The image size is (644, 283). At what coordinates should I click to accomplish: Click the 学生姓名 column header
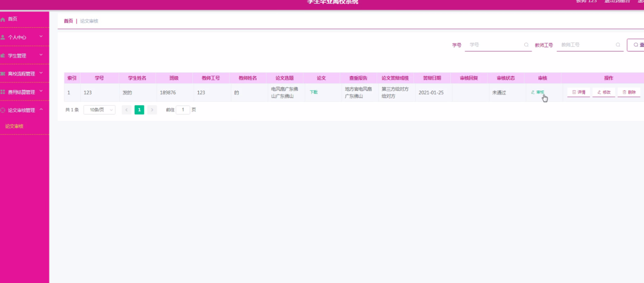[x=137, y=78]
